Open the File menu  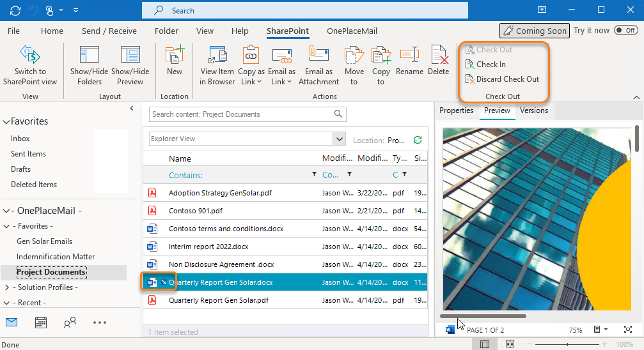tap(13, 31)
